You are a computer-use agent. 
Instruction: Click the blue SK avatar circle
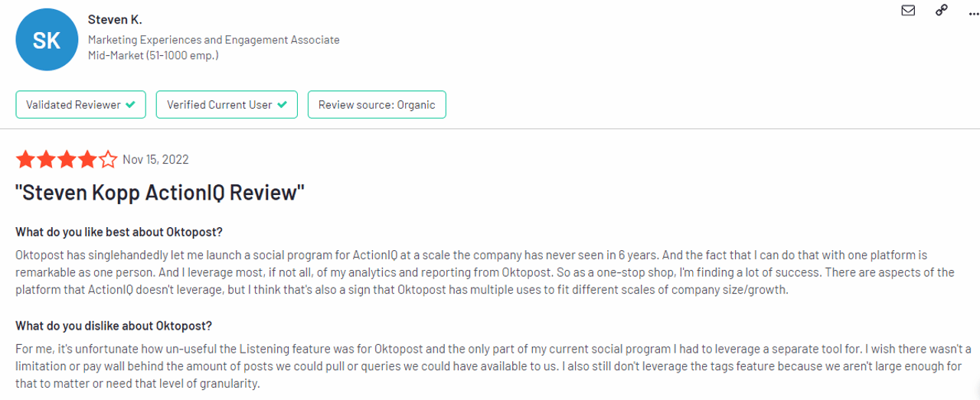click(47, 40)
